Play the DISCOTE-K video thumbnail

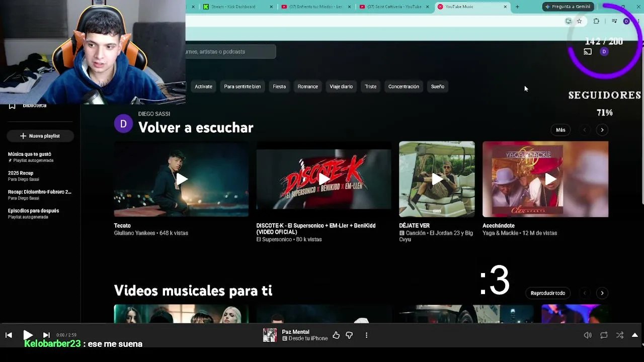coord(324,179)
